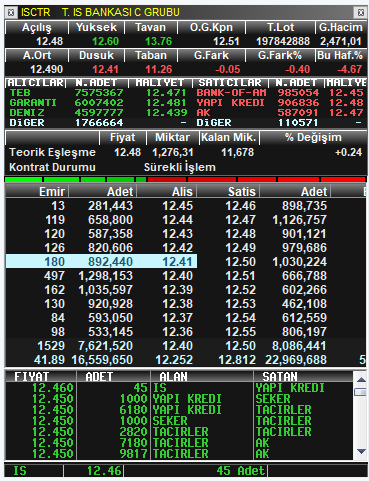The width and height of the screenshot is (369, 481).
Task: Click the ISCTR title text
Action: 35,12
